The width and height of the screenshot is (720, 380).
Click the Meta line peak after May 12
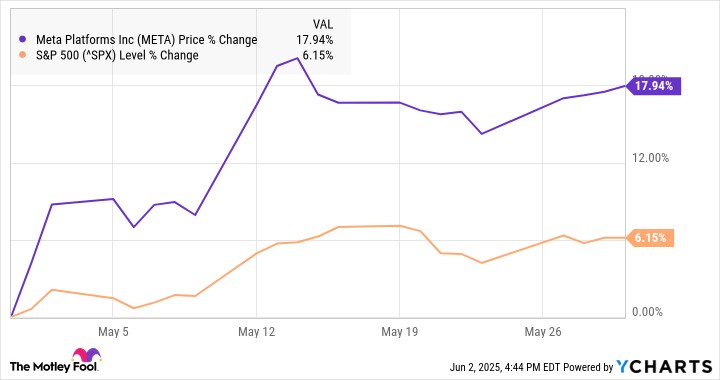(297, 58)
